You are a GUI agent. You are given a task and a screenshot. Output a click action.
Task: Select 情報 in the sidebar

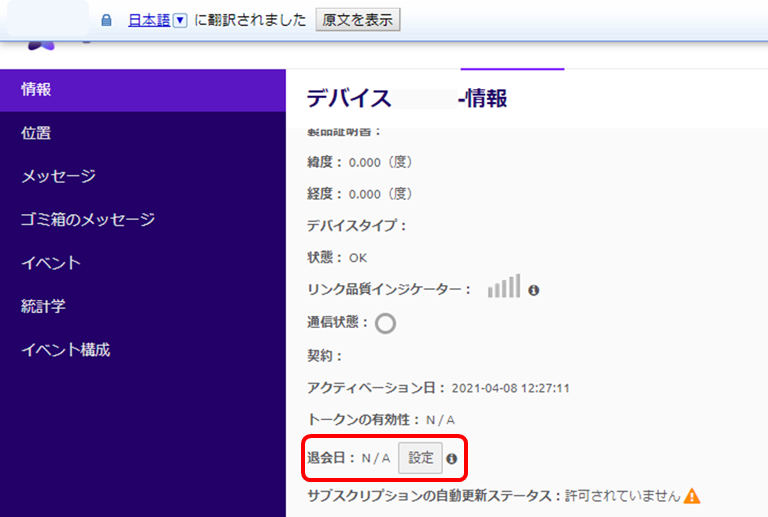143,90
